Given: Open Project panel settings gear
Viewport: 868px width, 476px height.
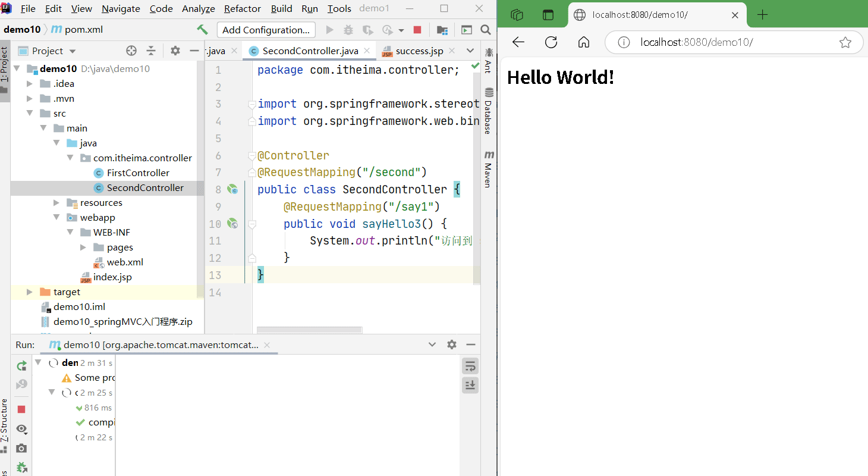Looking at the screenshot, I should pos(175,51).
